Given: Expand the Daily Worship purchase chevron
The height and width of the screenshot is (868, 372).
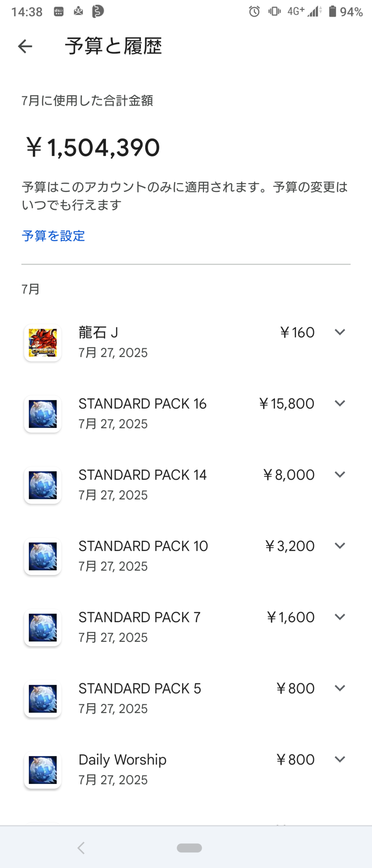Looking at the screenshot, I should pyautogui.click(x=340, y=759).
